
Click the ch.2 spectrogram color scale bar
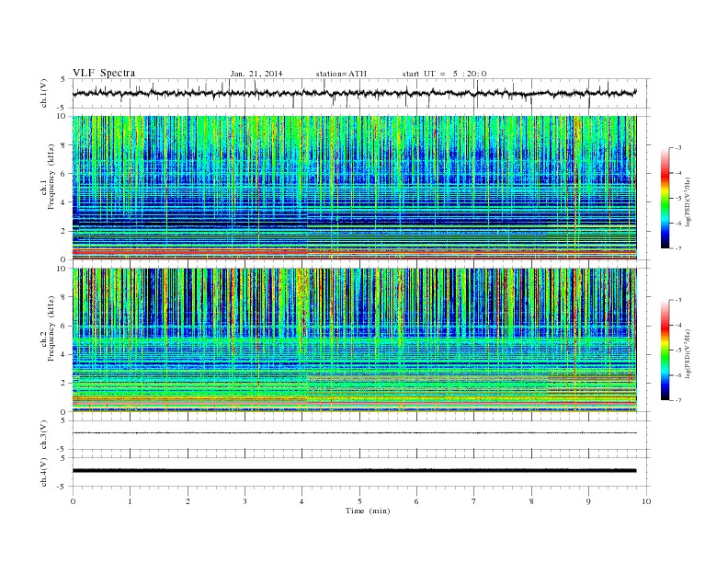665,350
